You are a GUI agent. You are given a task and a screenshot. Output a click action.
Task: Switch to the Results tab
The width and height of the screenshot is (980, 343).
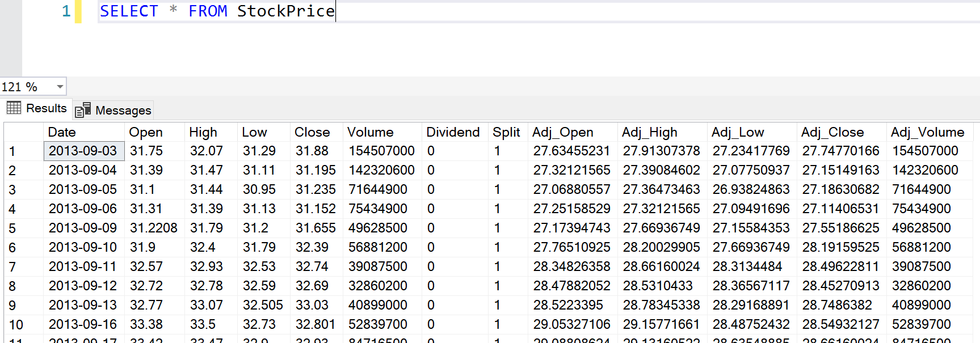pyautogui.click(x=46, y=108)
